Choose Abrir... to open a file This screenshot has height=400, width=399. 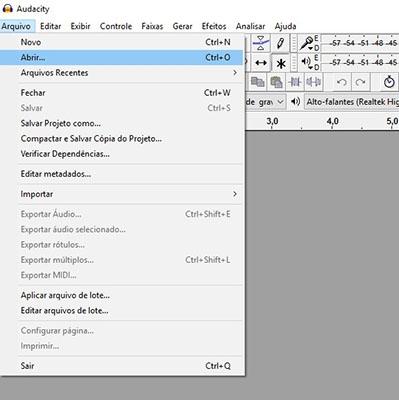[123, 57]
